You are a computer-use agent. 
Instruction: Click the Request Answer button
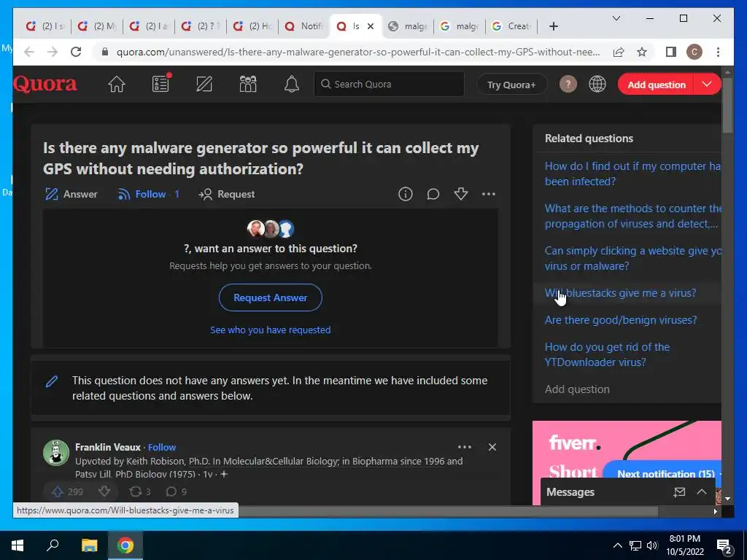(270, 297)
